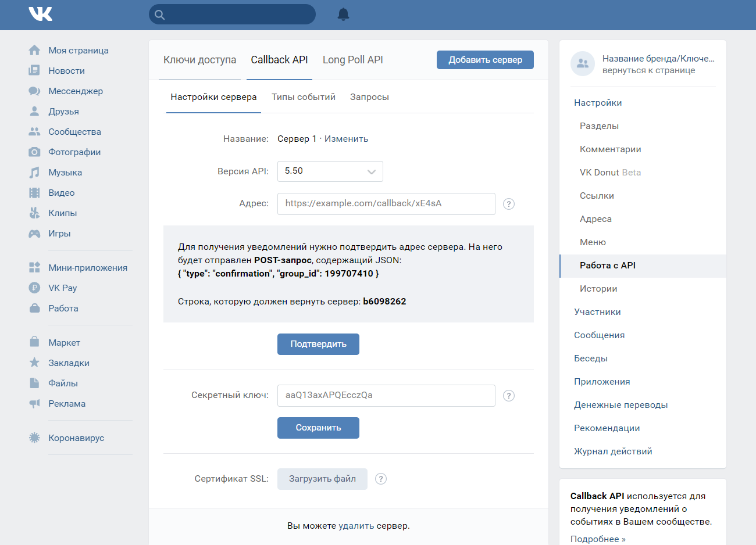Click the Сохранить button
Image resolution: width=756 pixels, height=545 pixels.
point(318,428)
